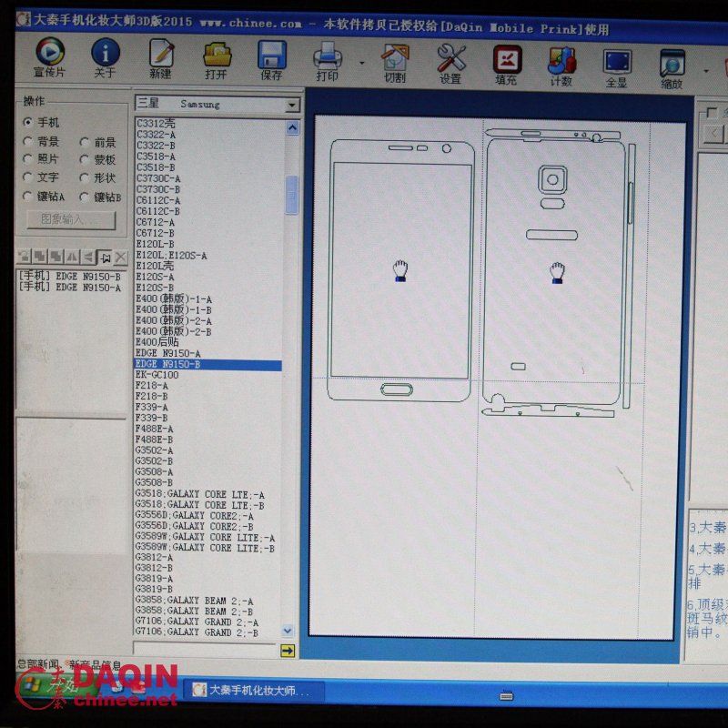Click the 关于 about info icon
Viewport: 728px width, 728px height.
105,57
